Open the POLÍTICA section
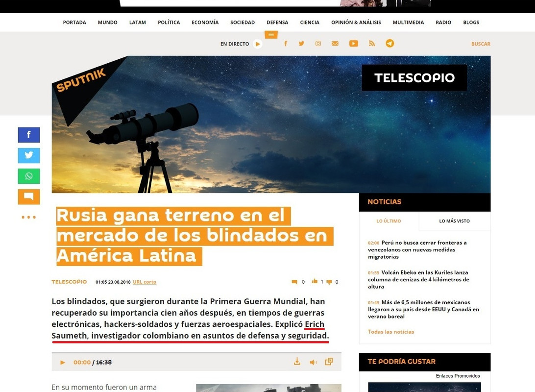The height and width of the screenshot is (392, 535). [x=169, y=22]
